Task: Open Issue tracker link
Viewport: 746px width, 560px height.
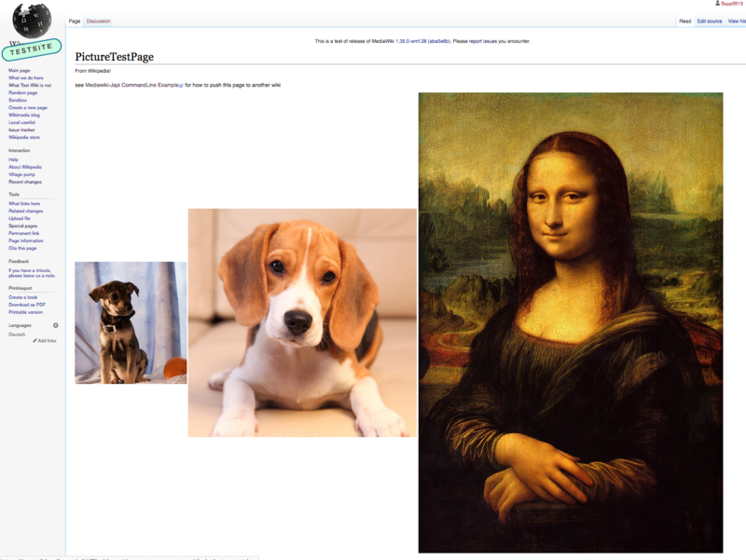Action: (21, 130)
